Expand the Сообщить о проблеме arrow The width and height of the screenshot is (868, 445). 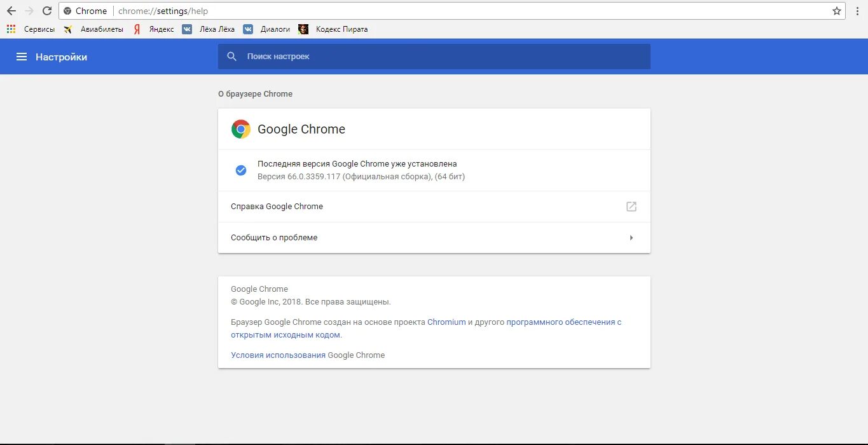631,238
